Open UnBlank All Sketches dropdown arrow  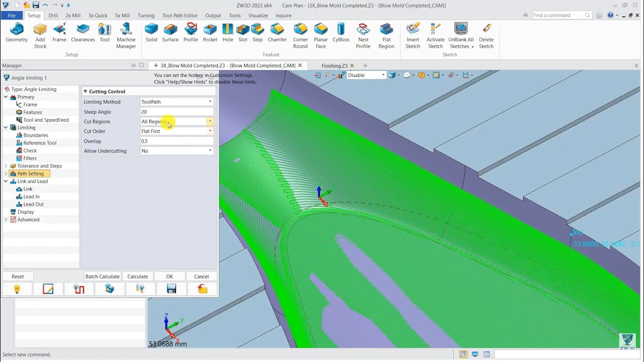(x=473, y=47)
